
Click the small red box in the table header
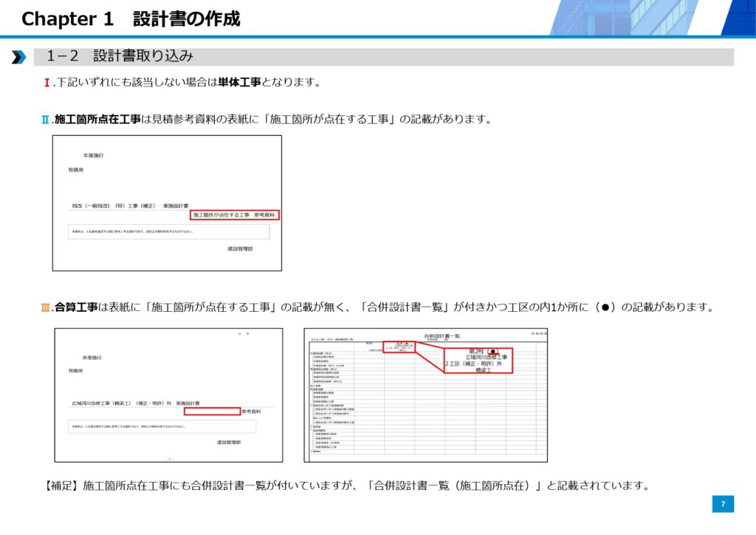395,346
